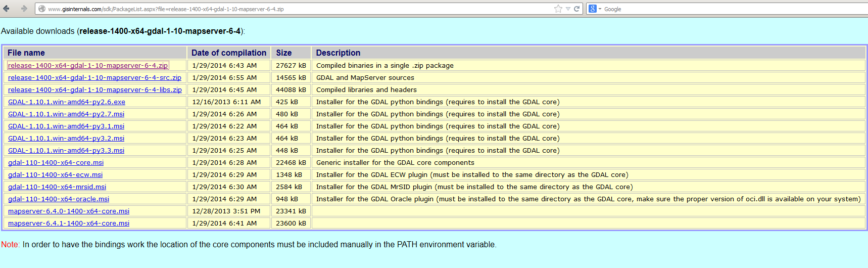Image resolution: width=868 pixels, height=268 pixels.
Task: Click the 22468 kB size cell
Action: 291,162
